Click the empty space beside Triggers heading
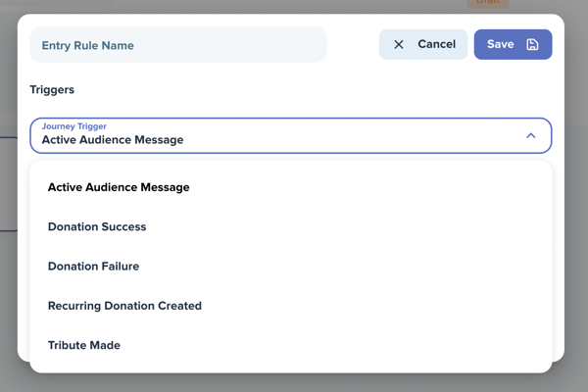Screen dimensions: 588x392 click(300, 89)
